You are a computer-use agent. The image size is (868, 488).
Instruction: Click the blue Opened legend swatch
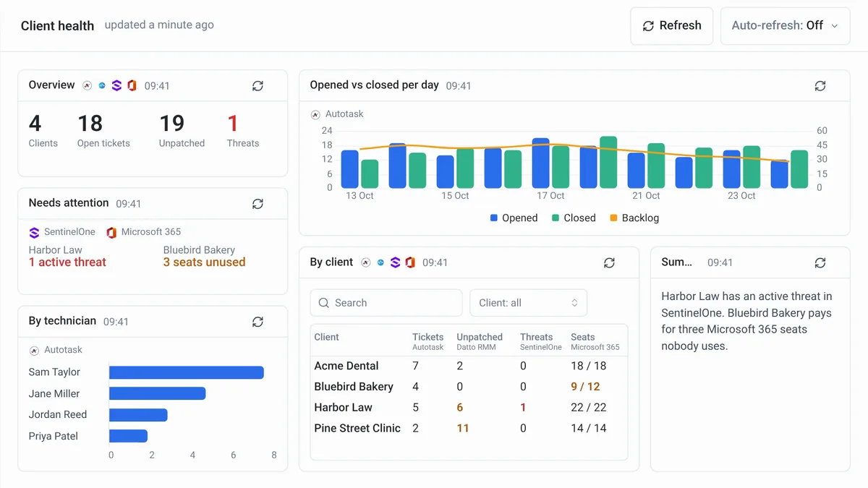pos(494,218)
